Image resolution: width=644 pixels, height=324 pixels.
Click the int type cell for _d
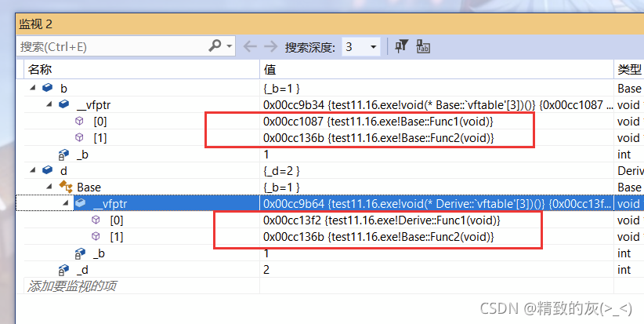pos(624,270)
